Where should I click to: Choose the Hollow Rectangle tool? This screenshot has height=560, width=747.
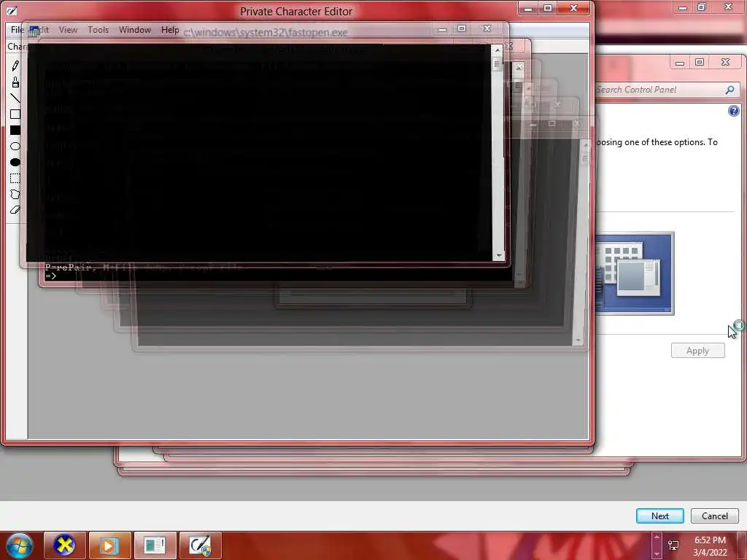tap(15, 114)
